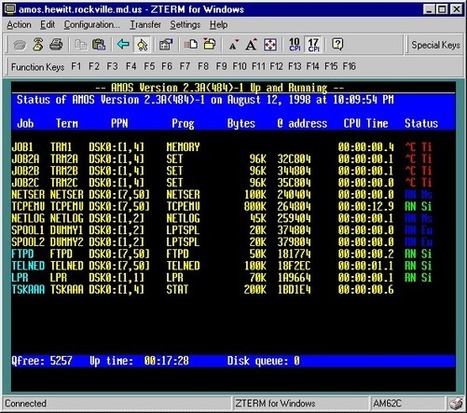Click function key F2
This screenshot has height=413, width=467.
coord(94,66)
